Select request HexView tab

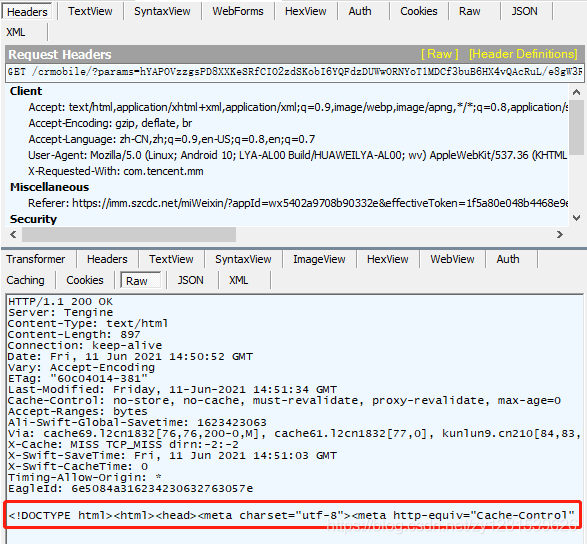pos(305,11)
